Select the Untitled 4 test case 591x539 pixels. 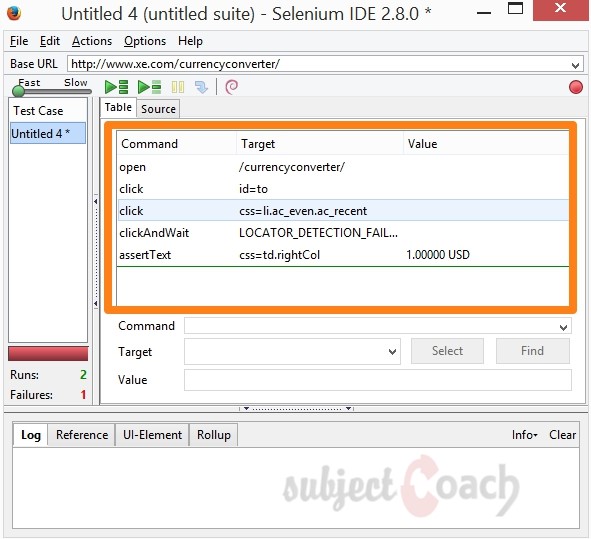48,133
